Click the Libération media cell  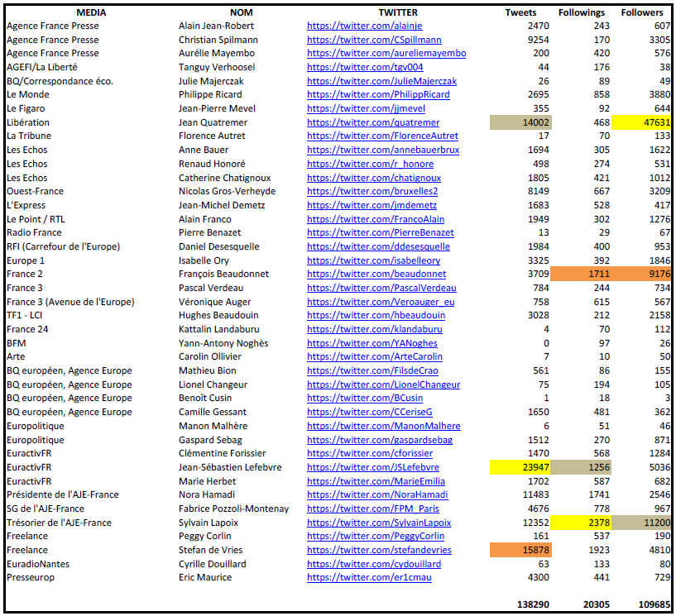coord(28,122)
